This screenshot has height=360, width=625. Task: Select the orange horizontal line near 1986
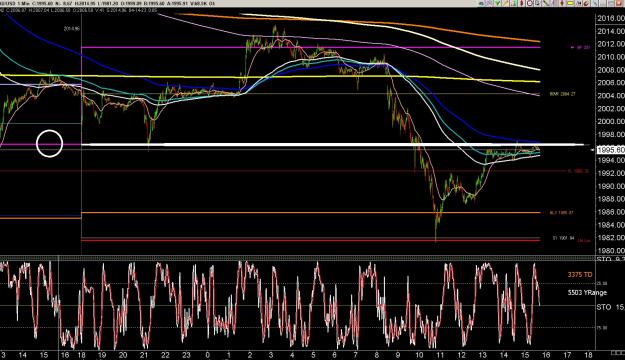(311, 212)
